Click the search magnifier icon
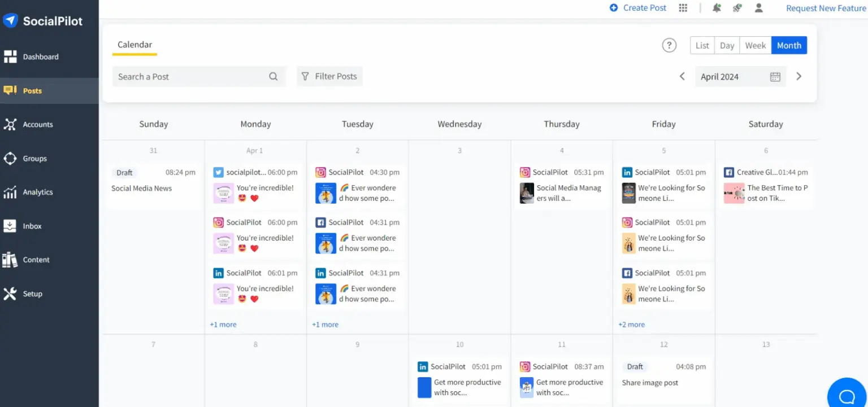The image size is (868, 407). [x=274, y=77]
